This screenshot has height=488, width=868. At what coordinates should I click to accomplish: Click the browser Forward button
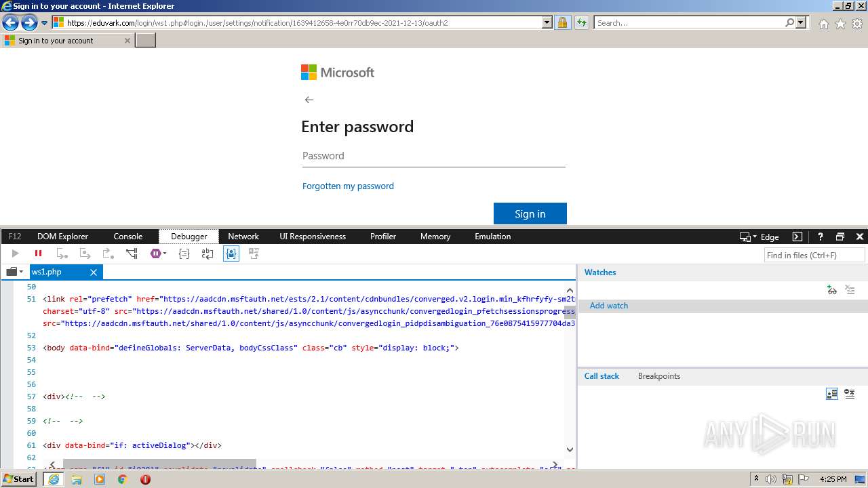(x=29, y=23)
